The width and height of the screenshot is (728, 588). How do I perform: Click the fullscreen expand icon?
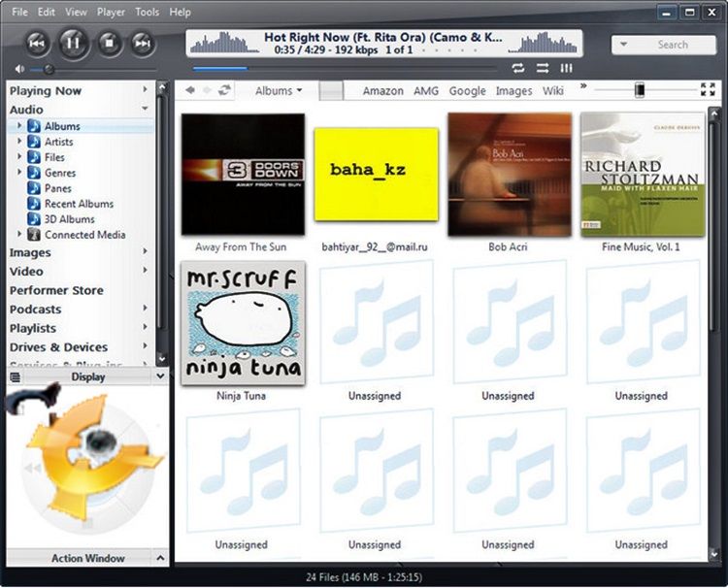707,89
